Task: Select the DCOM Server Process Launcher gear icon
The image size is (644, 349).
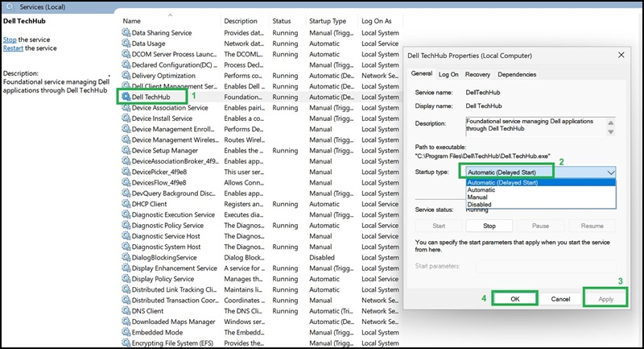Action: 126,54
